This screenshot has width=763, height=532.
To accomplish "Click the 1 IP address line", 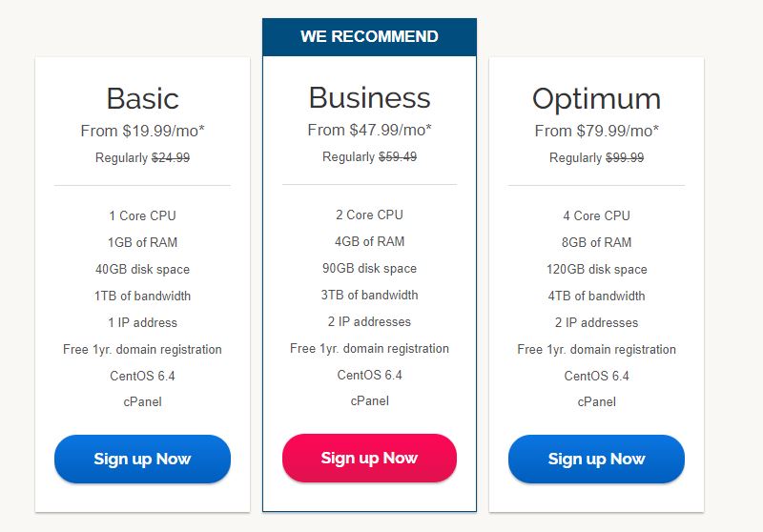I will 142,322.
